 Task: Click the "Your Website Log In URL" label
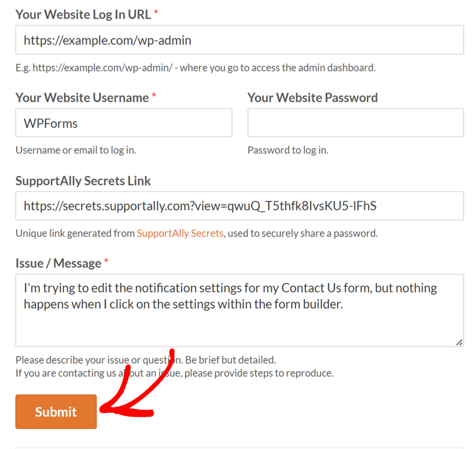(83, 14)
